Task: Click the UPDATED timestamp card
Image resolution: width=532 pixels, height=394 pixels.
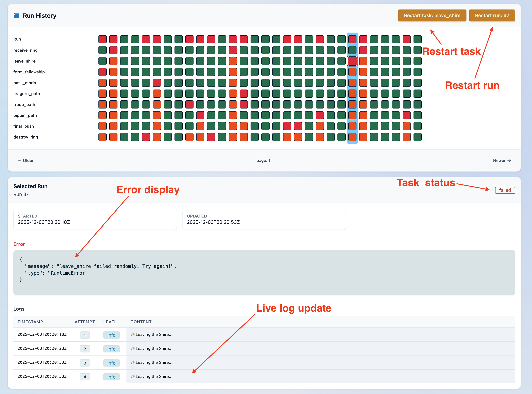Action: click(264, 219)
